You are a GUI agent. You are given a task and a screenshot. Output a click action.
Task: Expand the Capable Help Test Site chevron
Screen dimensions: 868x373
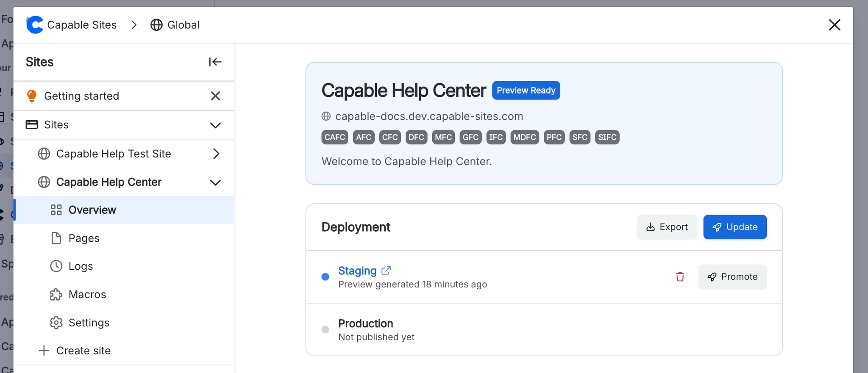pos(216,154)
